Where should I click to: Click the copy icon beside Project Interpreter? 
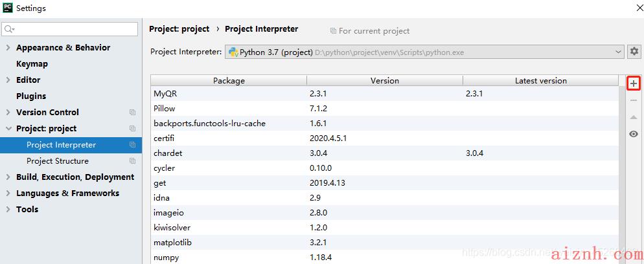pyautogui.click(x=132, y=145)
